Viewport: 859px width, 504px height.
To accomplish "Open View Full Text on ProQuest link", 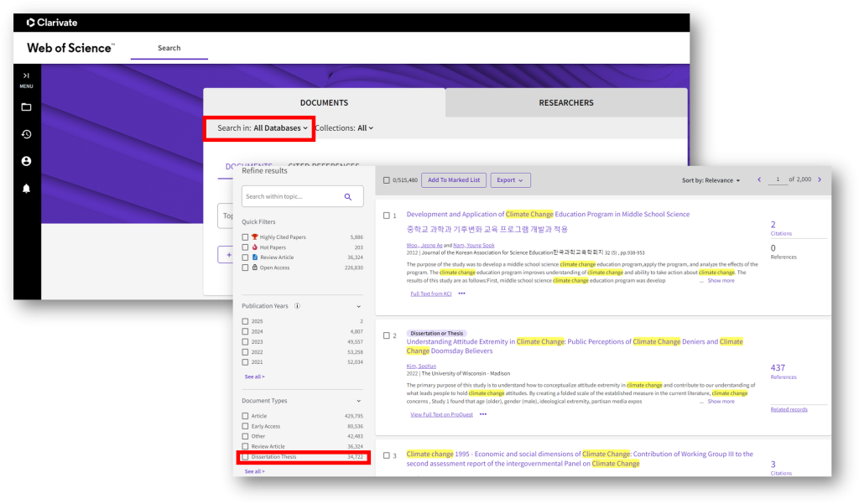I will click(441, 415).
